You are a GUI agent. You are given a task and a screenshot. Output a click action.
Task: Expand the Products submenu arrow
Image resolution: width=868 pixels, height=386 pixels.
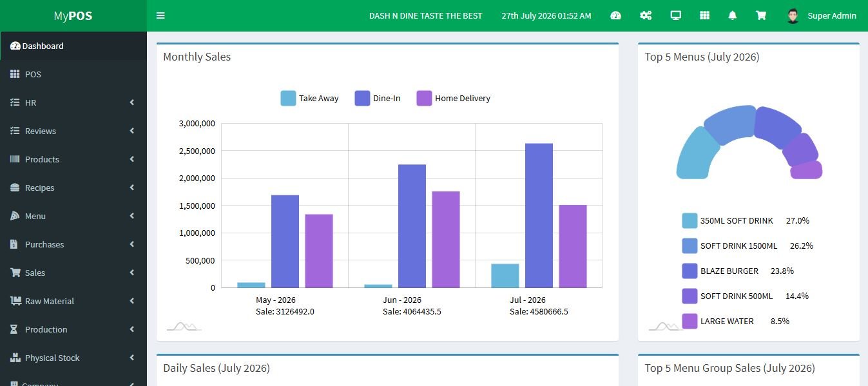coord(131,159)
